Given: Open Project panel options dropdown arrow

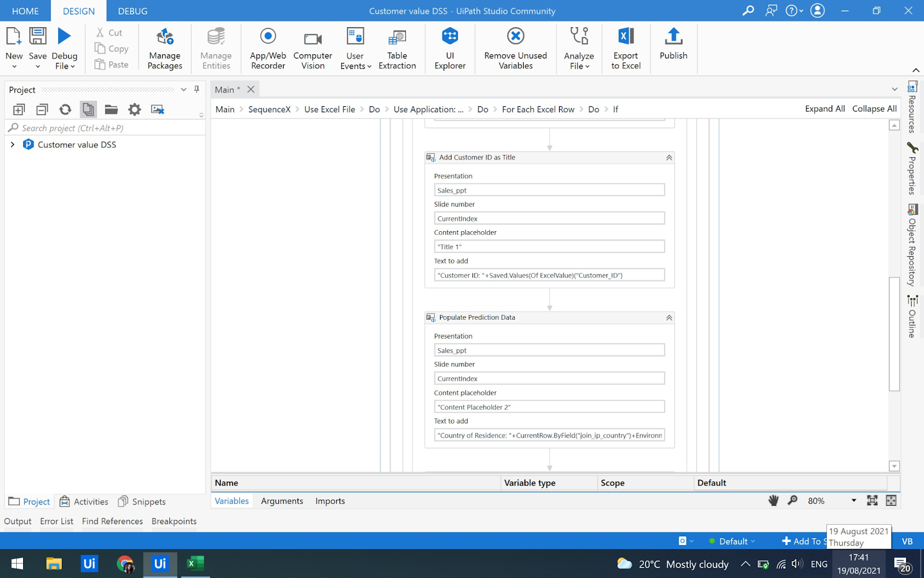Looking at the screenshot, I should [184, 90].
